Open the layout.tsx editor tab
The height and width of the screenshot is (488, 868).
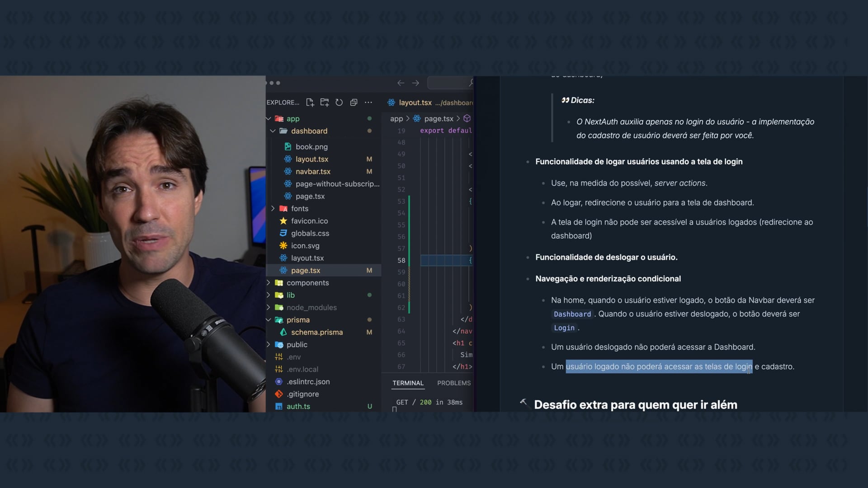(x=415, y=103)
